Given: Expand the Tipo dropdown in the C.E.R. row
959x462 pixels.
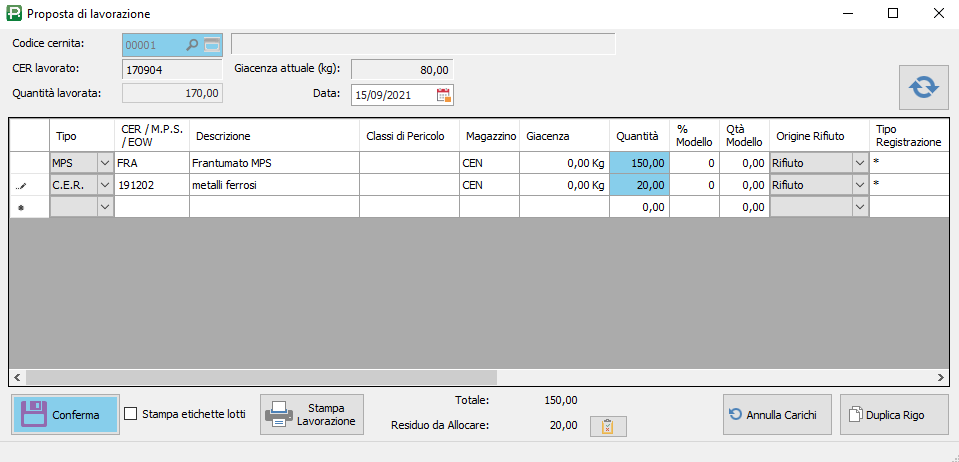Looking at the screenshot, I should click(x=105, y=185).
